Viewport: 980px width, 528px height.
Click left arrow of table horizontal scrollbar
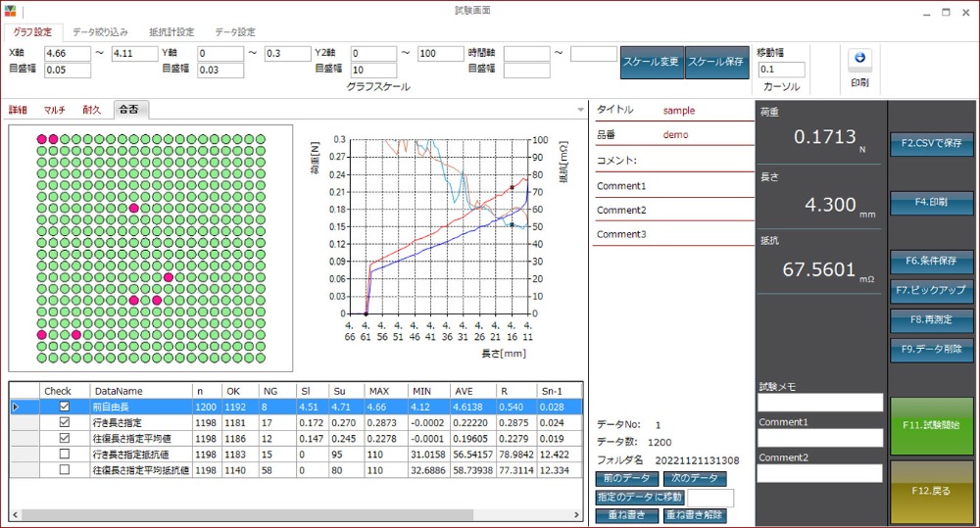[x=15, y=515]
